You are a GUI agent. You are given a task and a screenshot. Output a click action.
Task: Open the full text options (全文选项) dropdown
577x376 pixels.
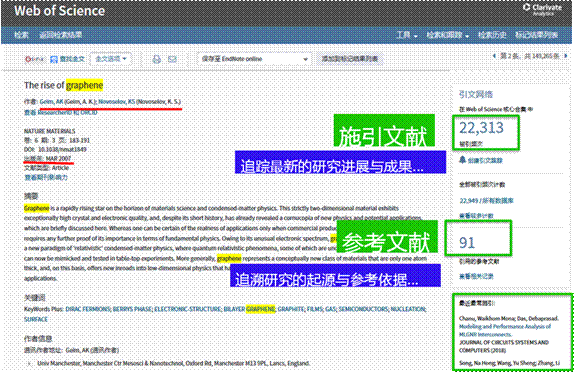[111, 59]
